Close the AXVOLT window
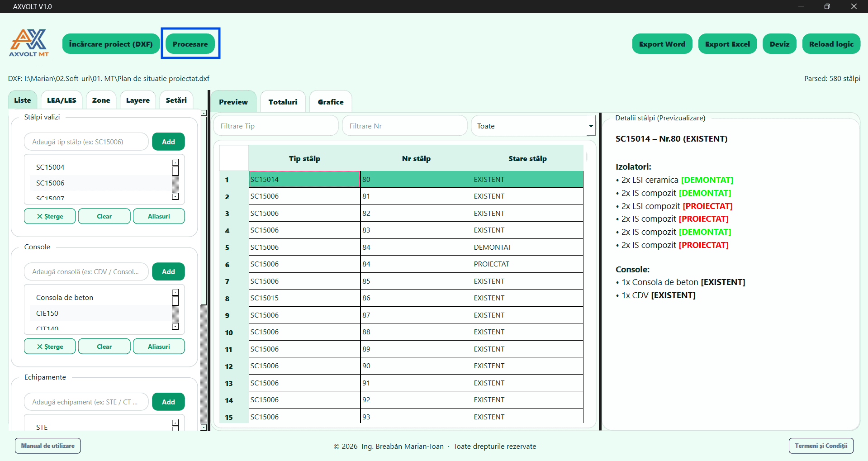868x461 pixels. click(x=854, y=6)
